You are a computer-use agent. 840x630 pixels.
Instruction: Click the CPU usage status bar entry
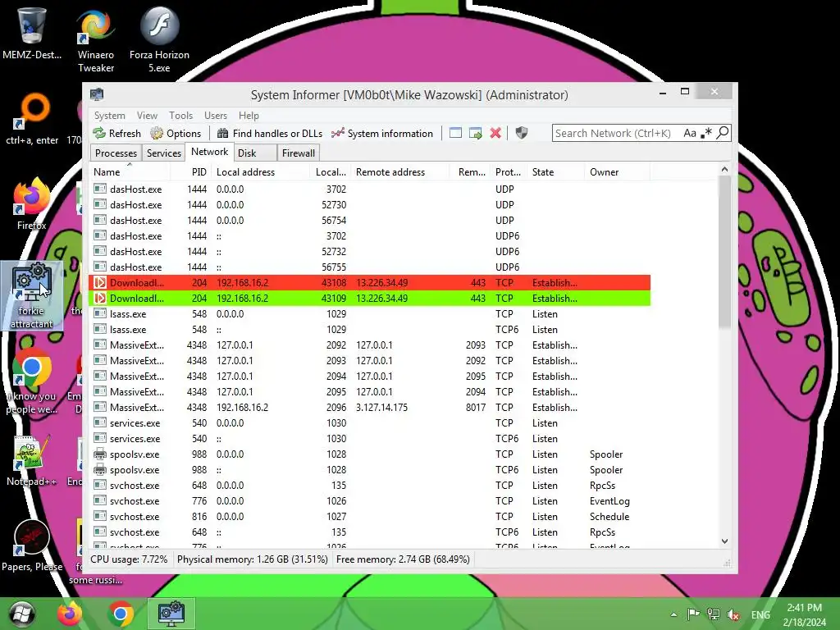pos(129,559)
